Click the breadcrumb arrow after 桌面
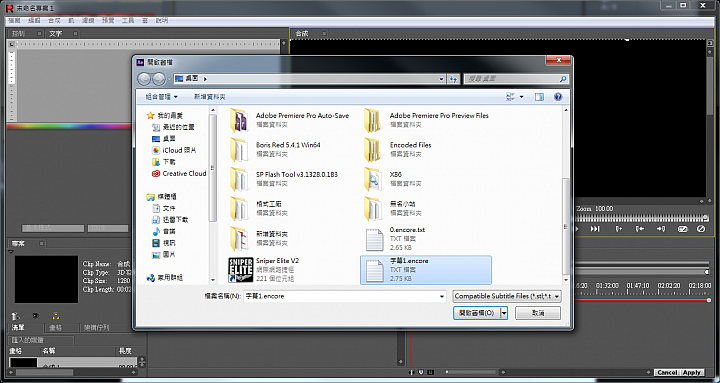Viewport: 720px width, 383px height. (205, 79)
